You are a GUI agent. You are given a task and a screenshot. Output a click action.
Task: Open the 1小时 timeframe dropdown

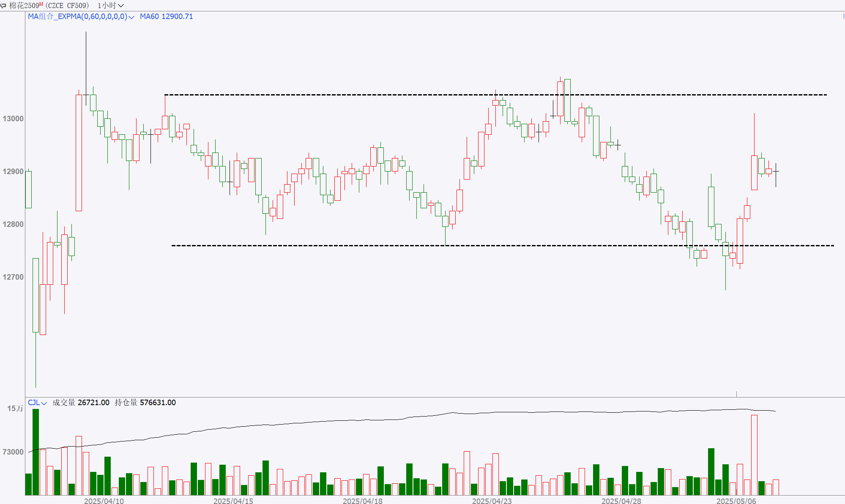click(x=111, y=5)
